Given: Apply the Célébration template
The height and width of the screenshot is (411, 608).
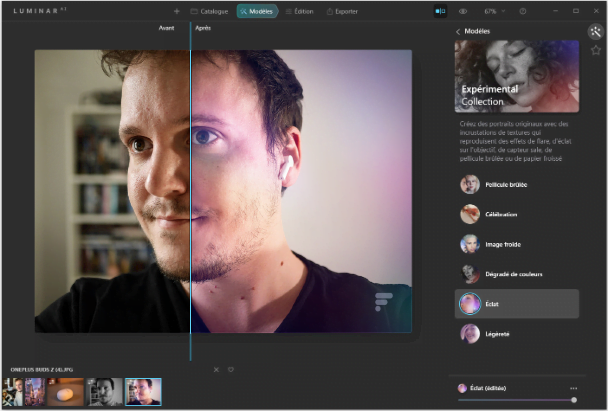Looking at the screenshot, I should click(x=516, y=214).
